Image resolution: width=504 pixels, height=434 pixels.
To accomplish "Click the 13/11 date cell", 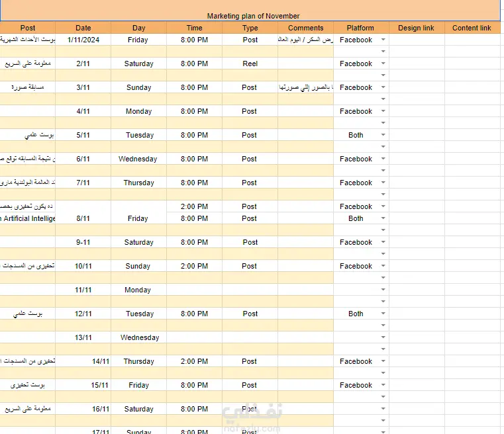I will point(83,337).
